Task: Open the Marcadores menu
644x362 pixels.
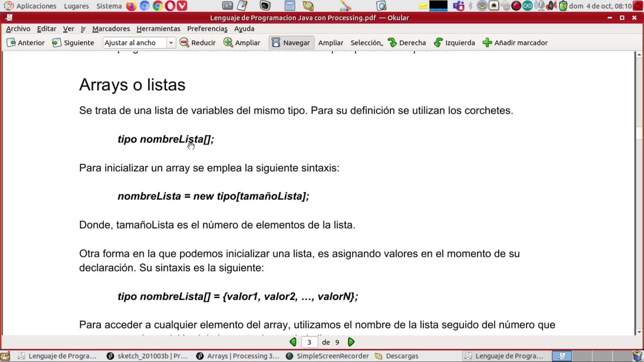Action: coord(111,28)
